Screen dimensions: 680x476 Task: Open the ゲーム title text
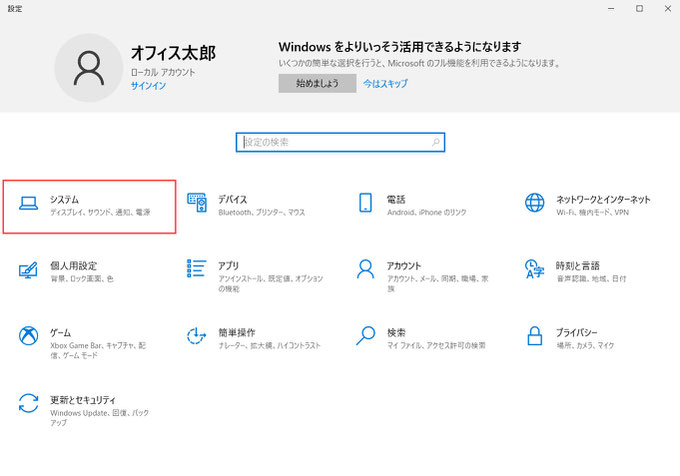(60, 333)
